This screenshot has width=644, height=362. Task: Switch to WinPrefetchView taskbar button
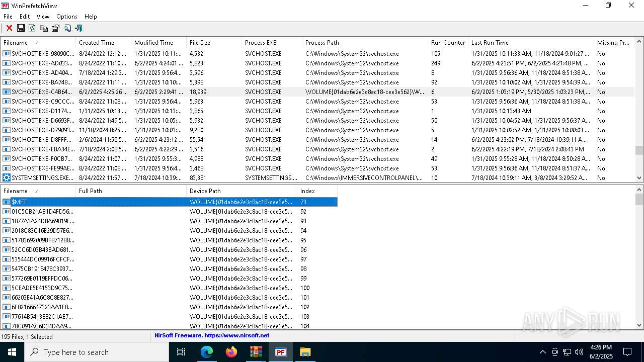[281, 352]
